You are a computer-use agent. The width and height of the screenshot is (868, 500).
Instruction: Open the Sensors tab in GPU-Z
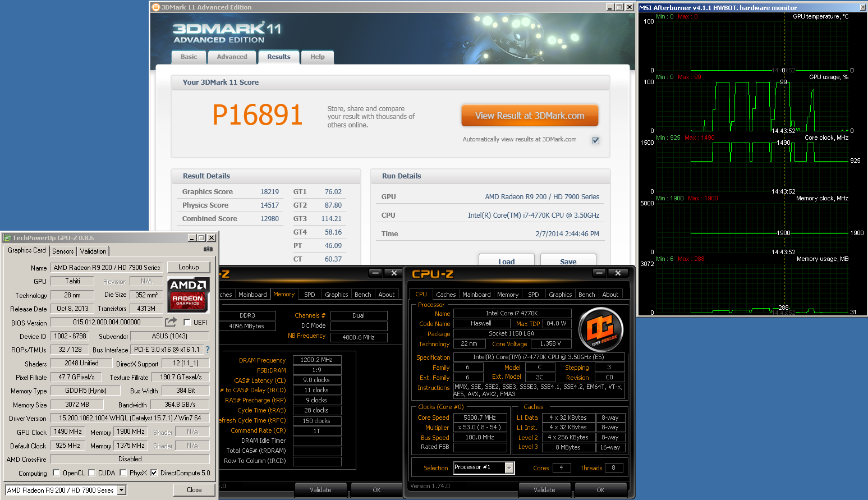pyautogui.click(x=63, y=251)
